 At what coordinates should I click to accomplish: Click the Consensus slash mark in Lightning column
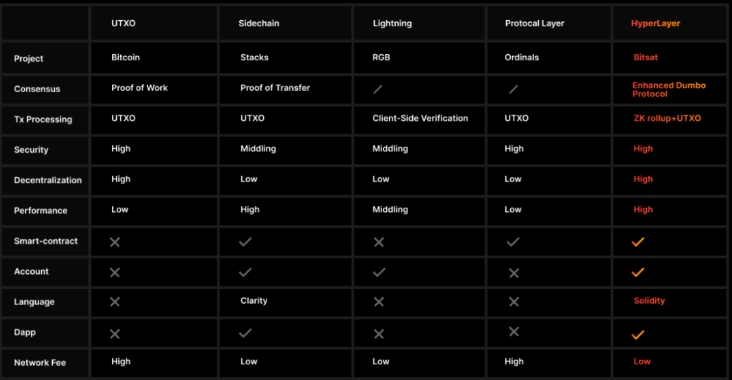[378, 89]
